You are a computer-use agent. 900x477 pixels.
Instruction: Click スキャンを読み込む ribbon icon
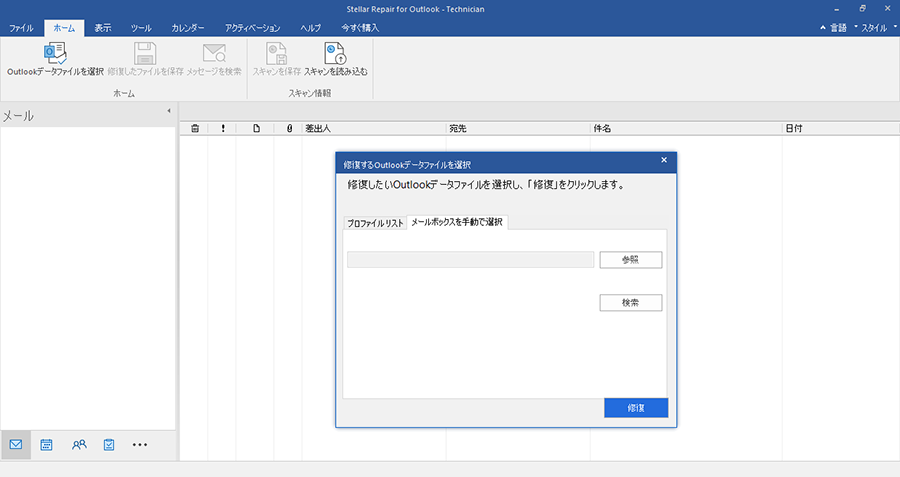point(335,53)
